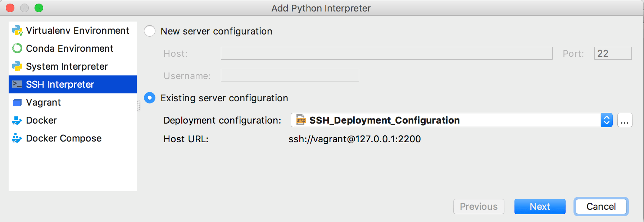Click the Docker whale icon
The width and height of the screenshot is (644, 222).
(x=17, y=121)
